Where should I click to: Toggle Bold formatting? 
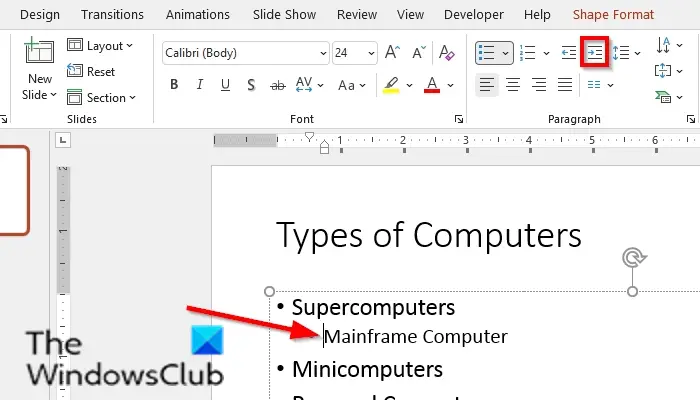174,84
